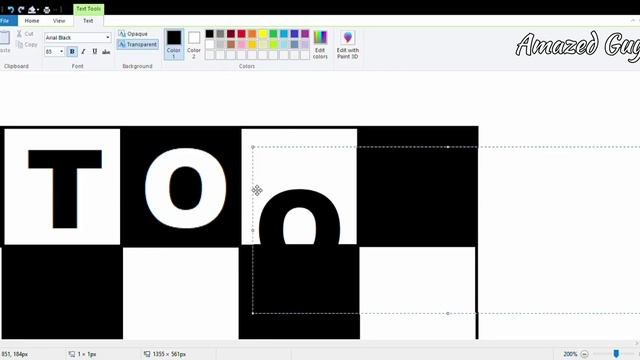Screen dimensions: 640x360
Task: Pick the orange color swatch
Action: (252, 34)
